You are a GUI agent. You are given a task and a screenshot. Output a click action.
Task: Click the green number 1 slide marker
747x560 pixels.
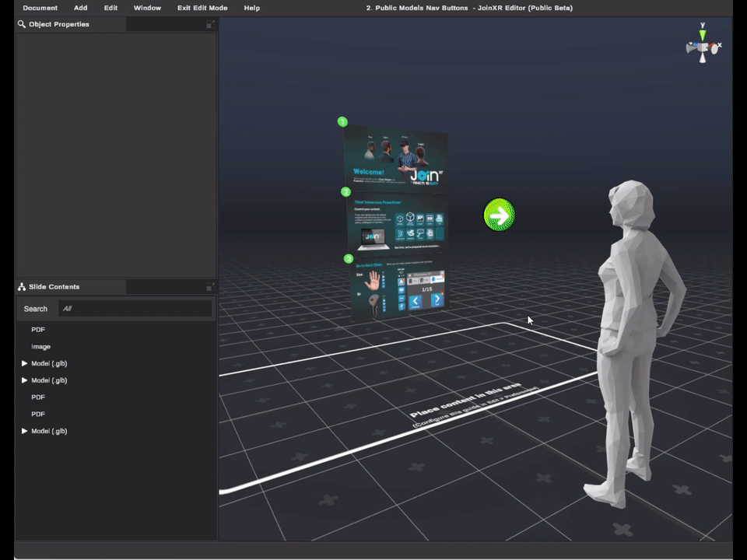pos(342,122)
